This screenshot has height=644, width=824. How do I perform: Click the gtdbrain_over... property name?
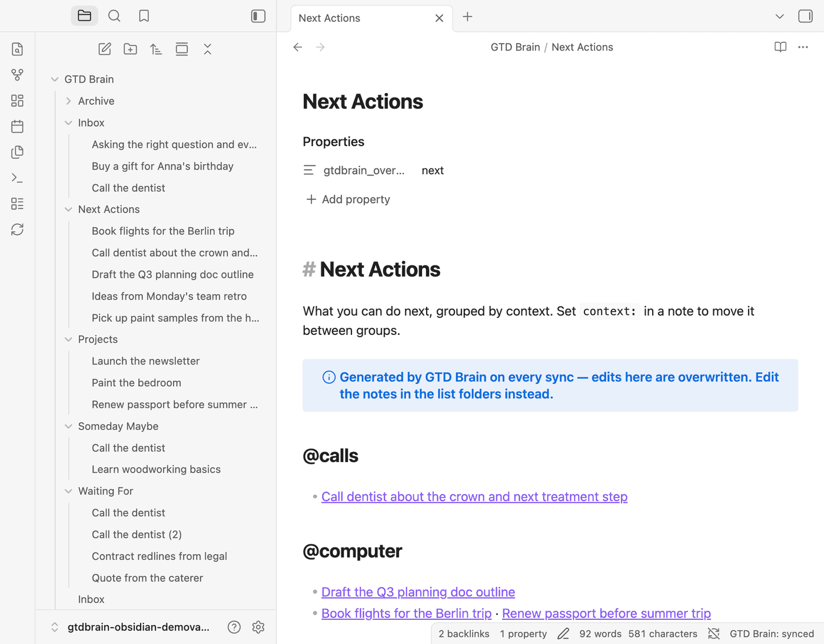(x=364, y=171)
